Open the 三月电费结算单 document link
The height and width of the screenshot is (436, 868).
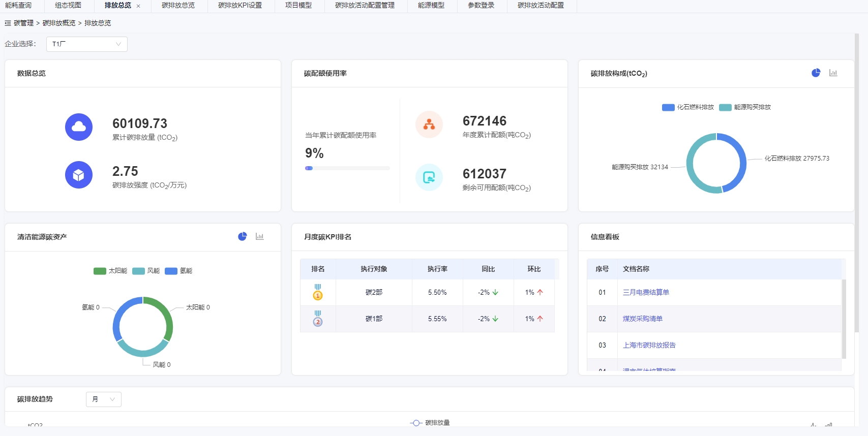point(646,292)
